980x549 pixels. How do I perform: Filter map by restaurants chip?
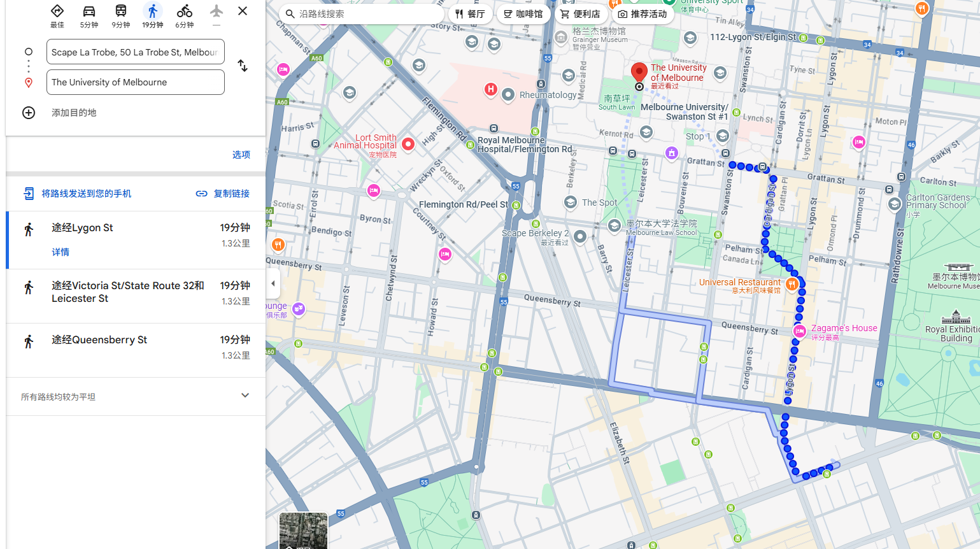coord(471,14)
